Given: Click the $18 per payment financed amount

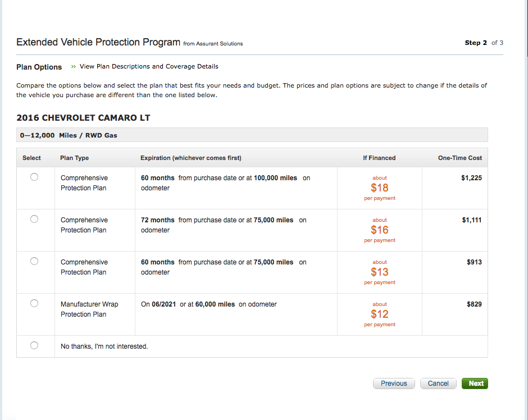Looking at the screenshot, I should [380, 188].
